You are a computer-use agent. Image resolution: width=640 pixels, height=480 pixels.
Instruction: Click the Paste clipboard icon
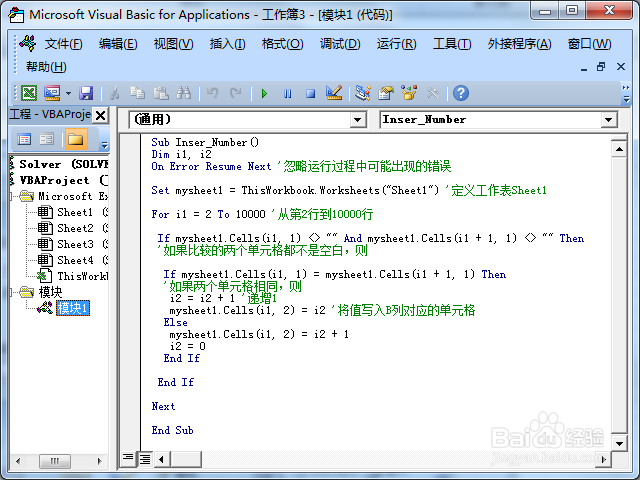coord(161,93)
